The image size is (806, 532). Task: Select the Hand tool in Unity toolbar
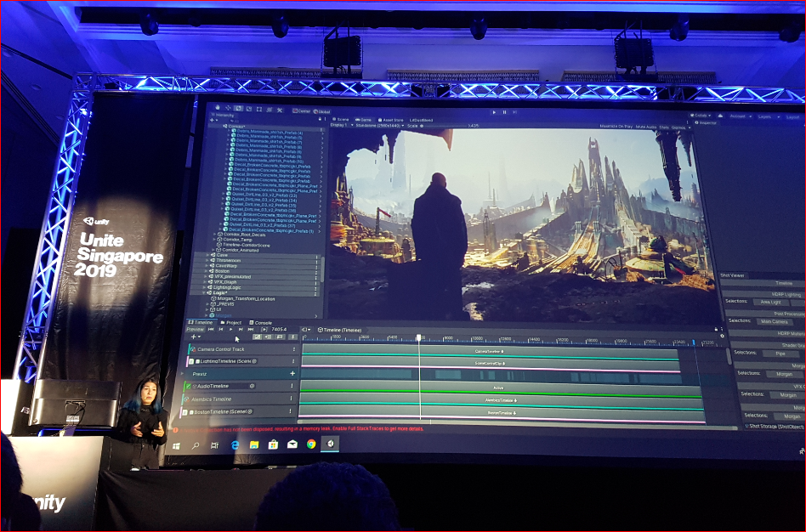218,108
